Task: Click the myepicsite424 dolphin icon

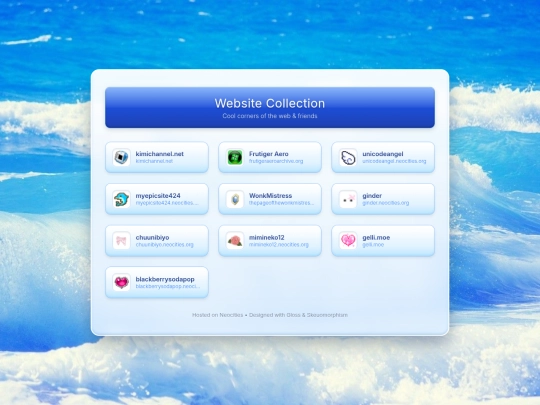Action: (121, 199)
